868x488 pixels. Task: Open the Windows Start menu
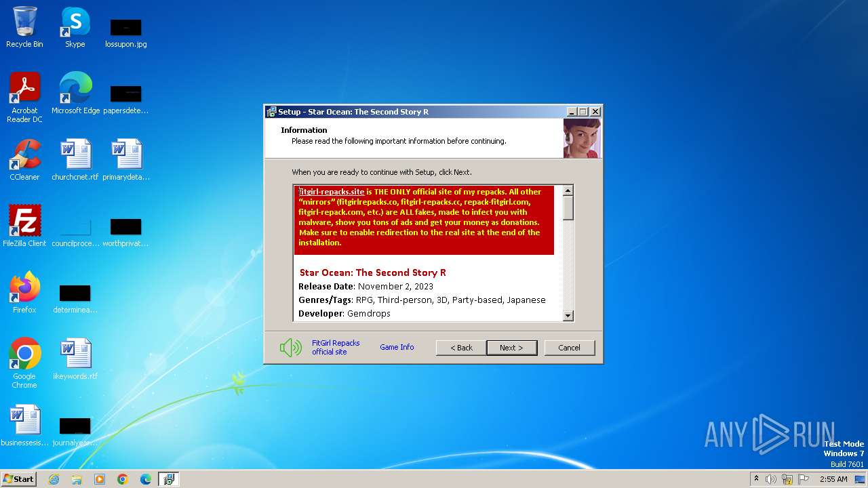point(18,479)
